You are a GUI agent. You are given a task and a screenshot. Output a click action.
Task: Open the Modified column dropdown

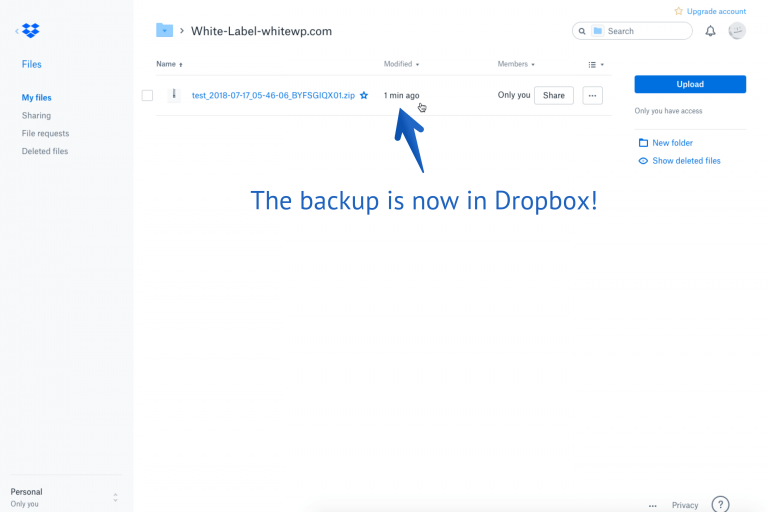click(x=401, y=64)
